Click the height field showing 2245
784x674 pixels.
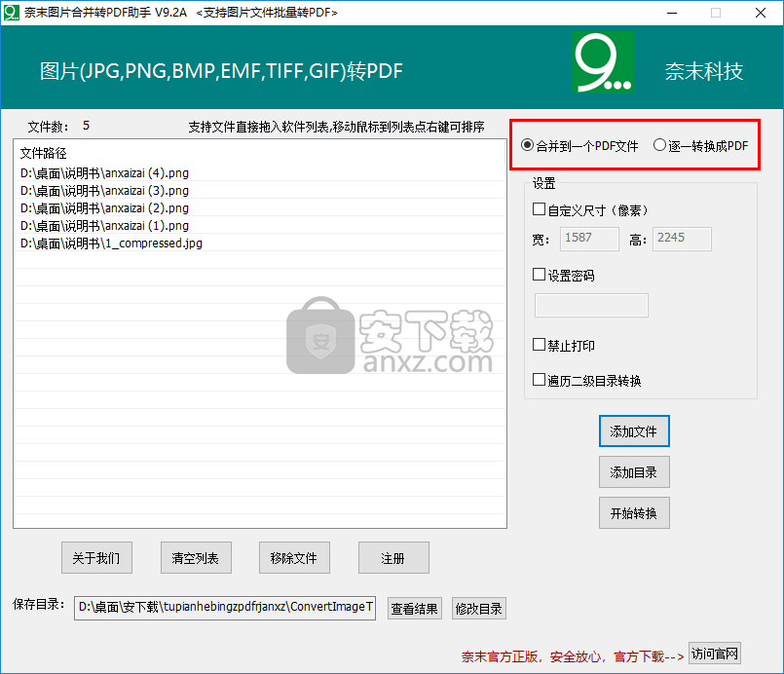(682, 239)
